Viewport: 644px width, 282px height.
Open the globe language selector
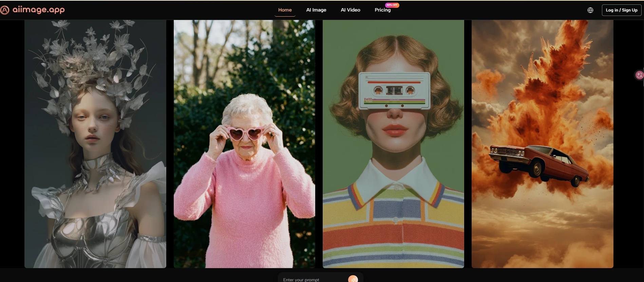(590, 10)
